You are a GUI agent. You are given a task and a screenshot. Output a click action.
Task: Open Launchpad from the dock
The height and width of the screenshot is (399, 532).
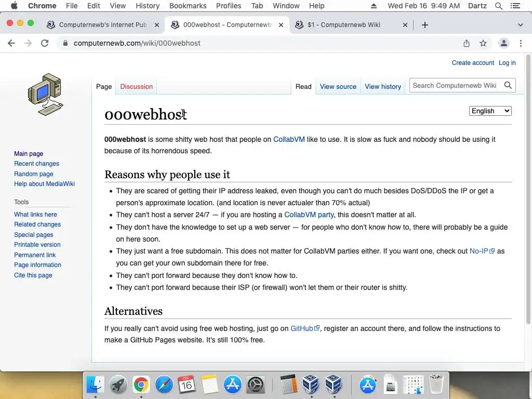(x=118, y=384)
